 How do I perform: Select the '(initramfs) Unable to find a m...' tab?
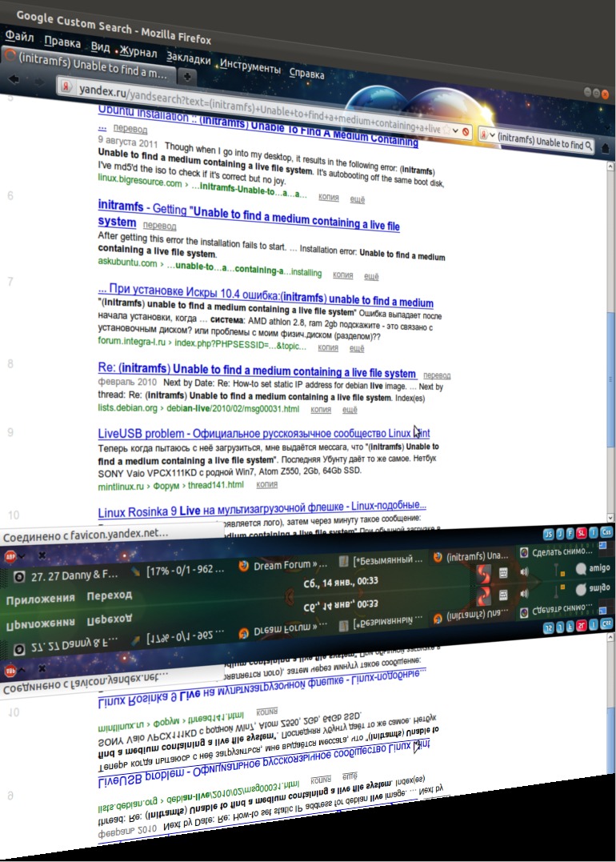[x=88, y=64]
